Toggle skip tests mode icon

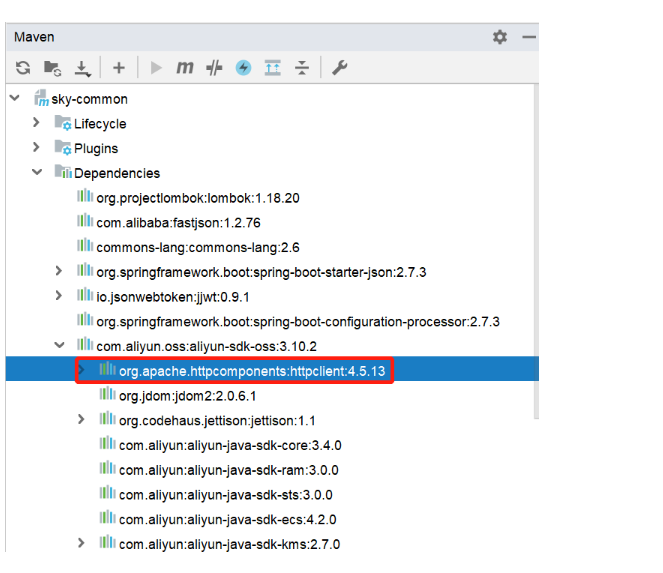214,68
